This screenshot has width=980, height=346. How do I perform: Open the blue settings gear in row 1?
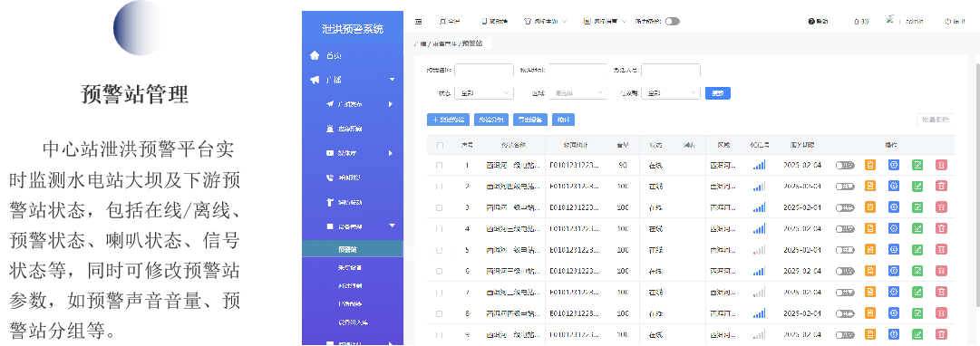894,165
